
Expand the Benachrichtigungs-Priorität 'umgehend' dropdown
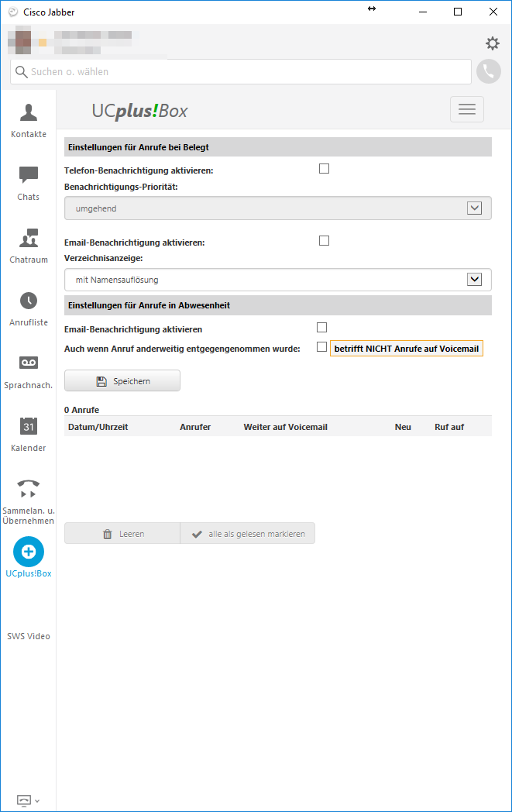click(x=277, y=208)
